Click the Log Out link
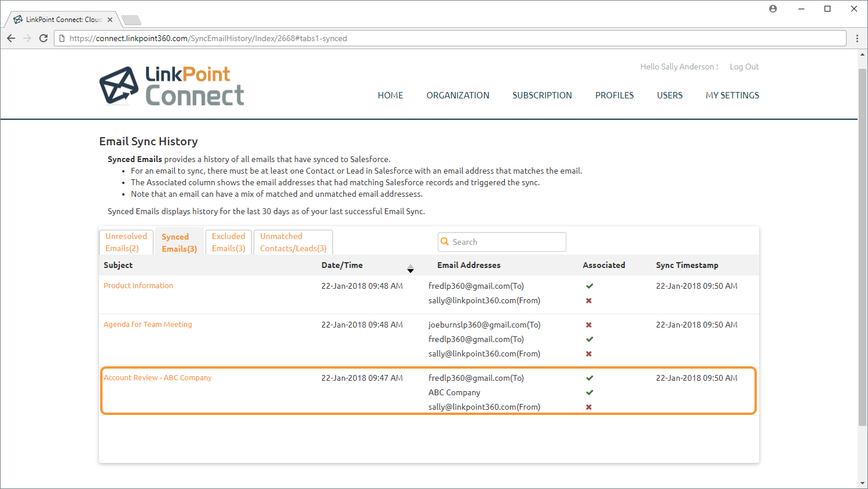The image size is (868, 489). point(744,67)
